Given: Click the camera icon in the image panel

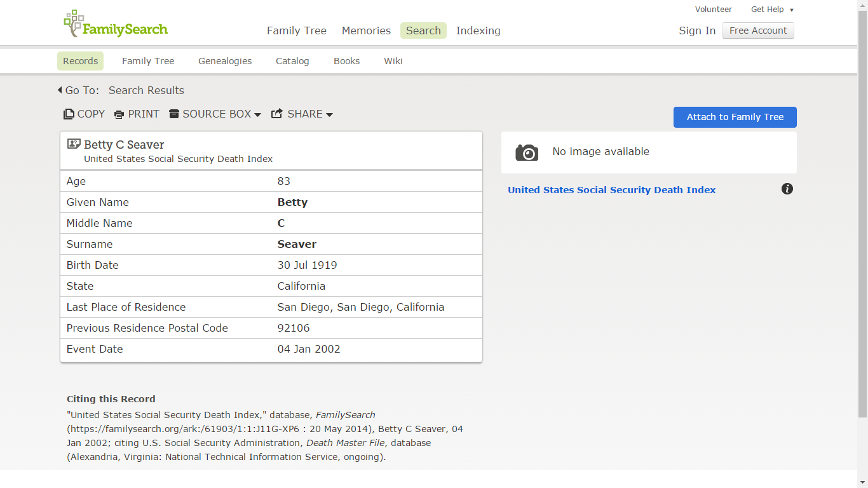Looking at the screenshot, I should point(527,152).
